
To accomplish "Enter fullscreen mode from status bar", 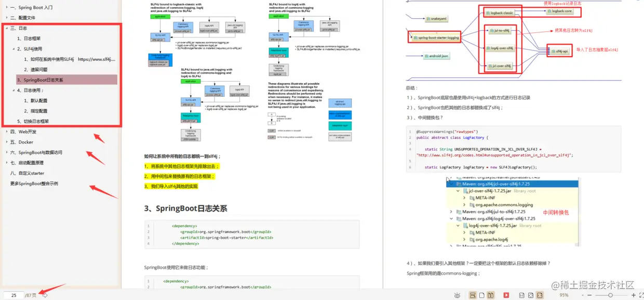I will [x=641, y=295].
